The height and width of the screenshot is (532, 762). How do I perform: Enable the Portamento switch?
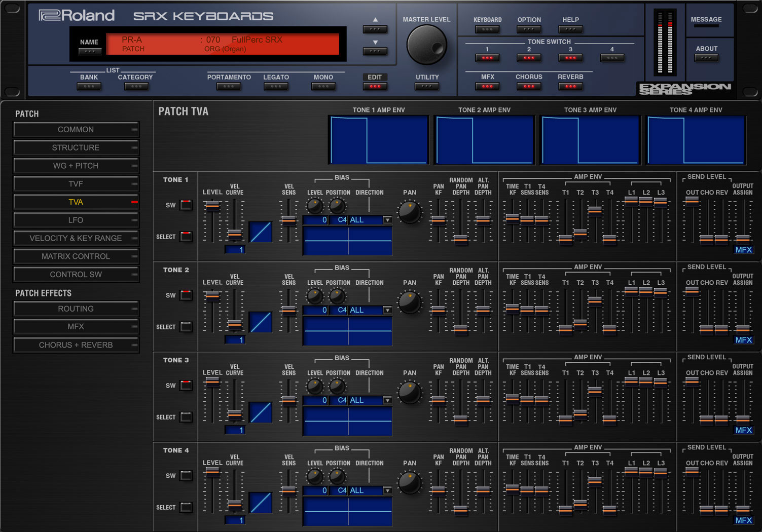pyautogui.click(x=229, y=86)
